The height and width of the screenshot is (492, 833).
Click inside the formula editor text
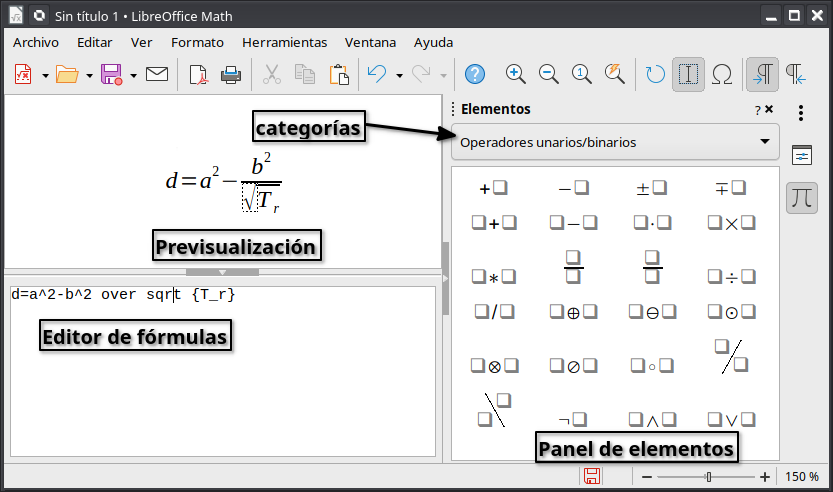tap(123, 294)
